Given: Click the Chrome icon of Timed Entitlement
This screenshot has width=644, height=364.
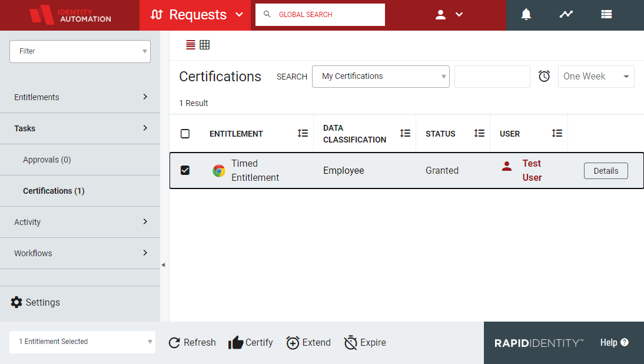Looking at the screenshot, I should [219, 170].
